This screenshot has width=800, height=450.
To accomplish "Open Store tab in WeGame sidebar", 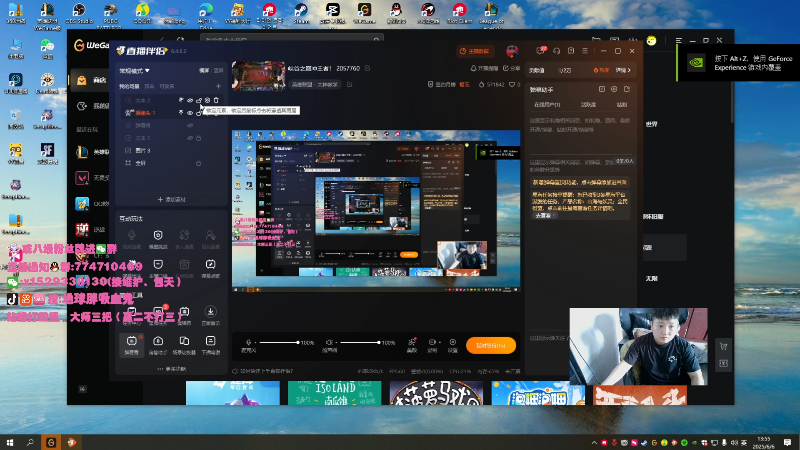I will pyautogui.click(x=91, y=80).
